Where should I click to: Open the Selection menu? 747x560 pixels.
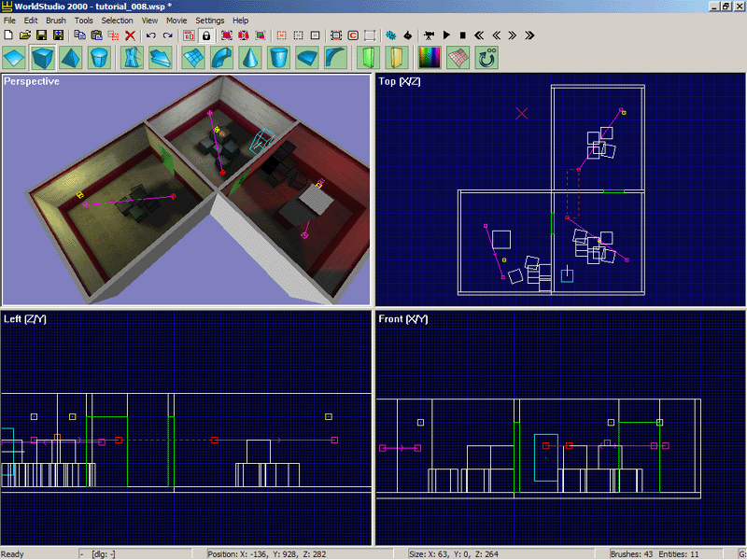(x=117, y=21)
